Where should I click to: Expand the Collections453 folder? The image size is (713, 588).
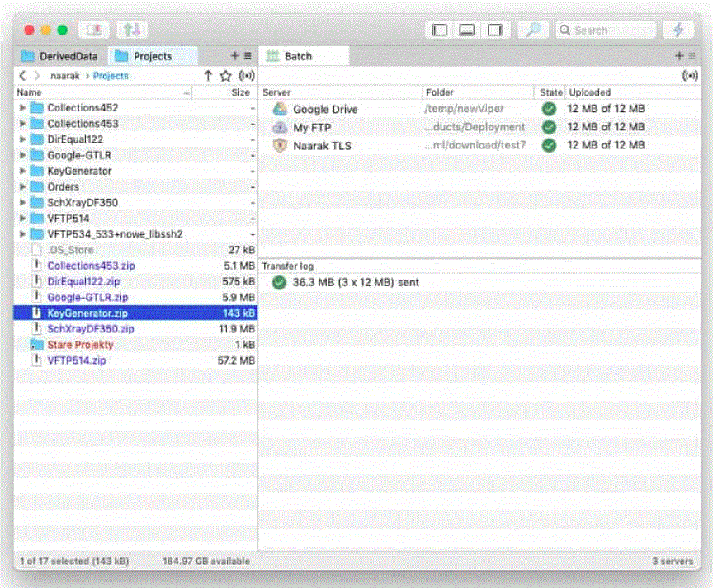coord(22,124)
